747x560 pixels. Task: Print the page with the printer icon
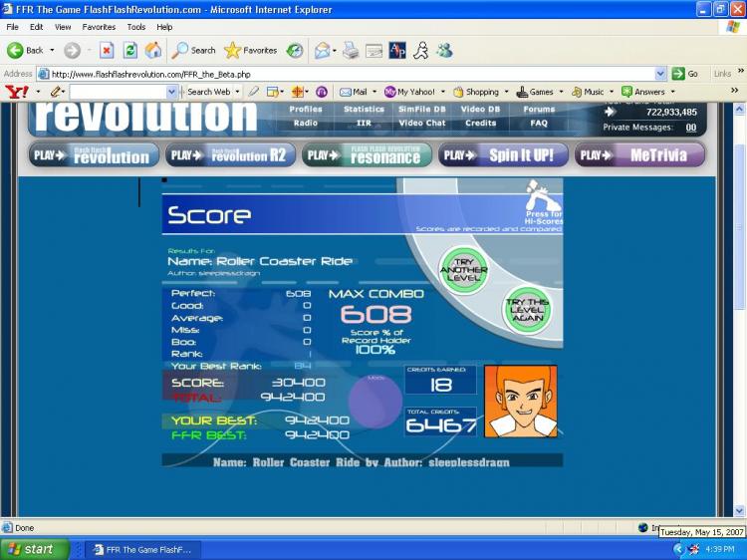351,50
